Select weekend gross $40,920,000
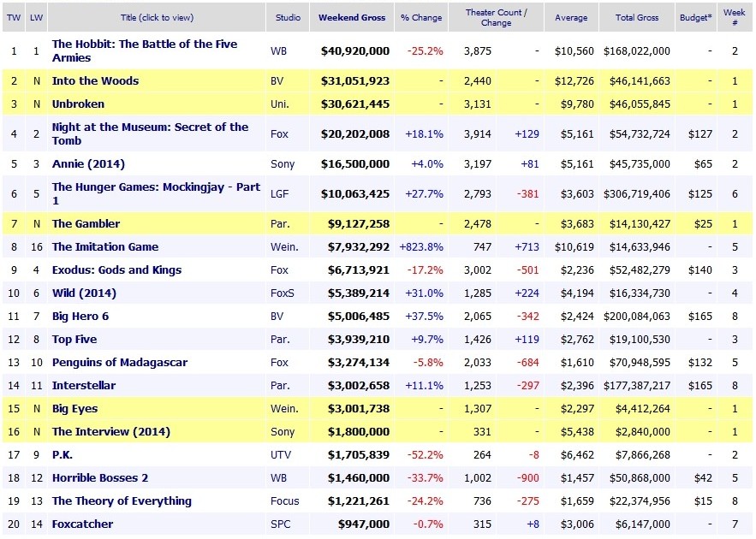 tap(355, 51)
